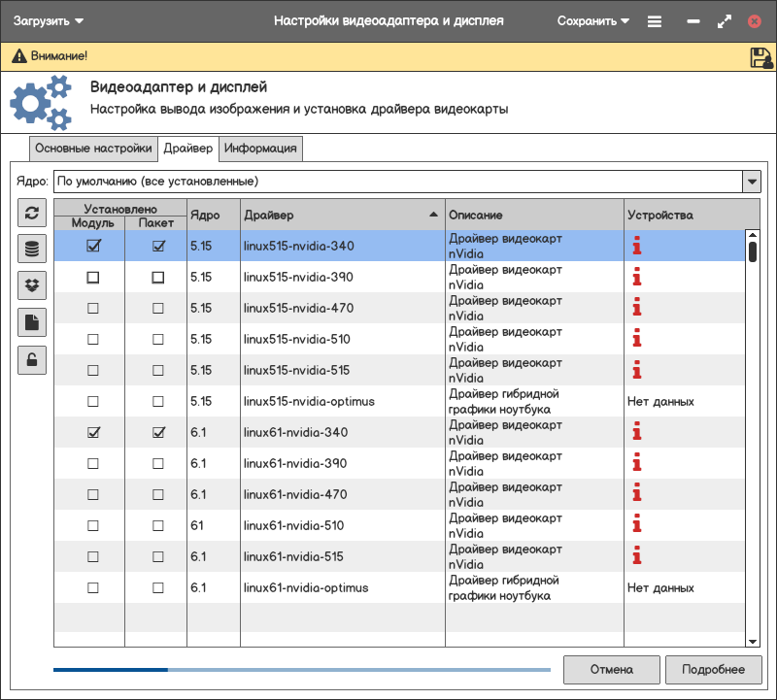Click the refresh icon in left sidebar
The width and height of the screenshot is (777, 700).
pos(32,214)
